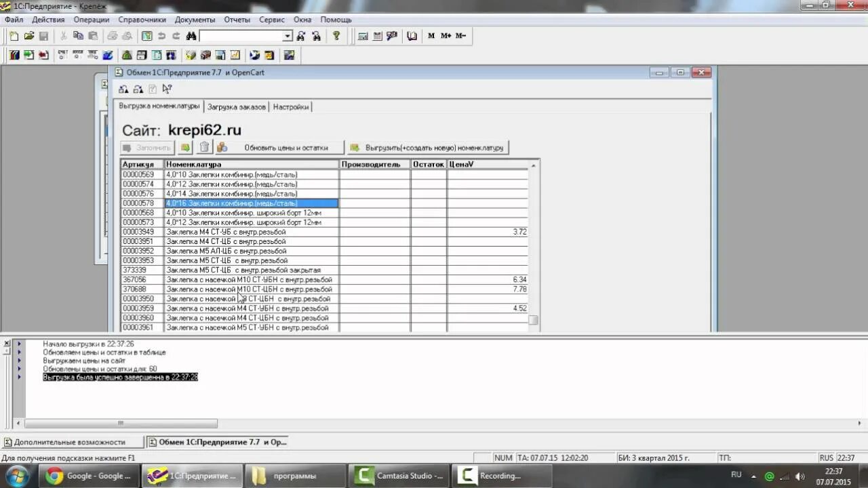Open the Отчеты menu
This screenshot has height=488, width=868.
[237, 20]
